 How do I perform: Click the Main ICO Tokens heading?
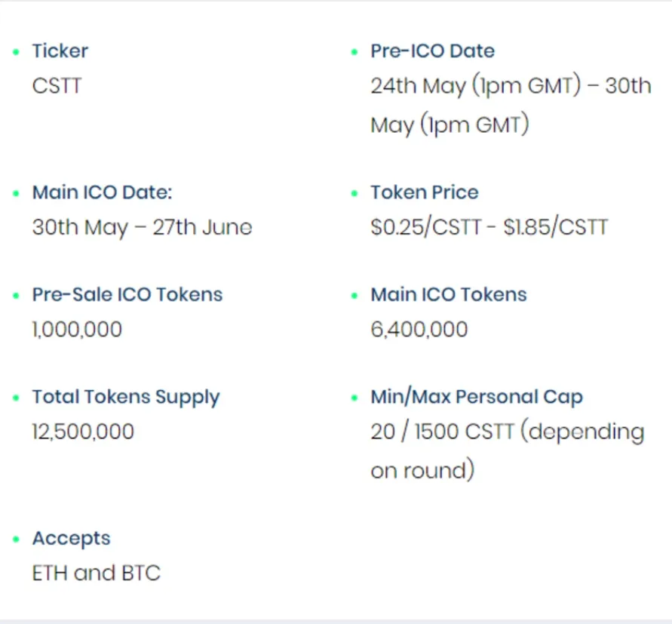(448, 294)
